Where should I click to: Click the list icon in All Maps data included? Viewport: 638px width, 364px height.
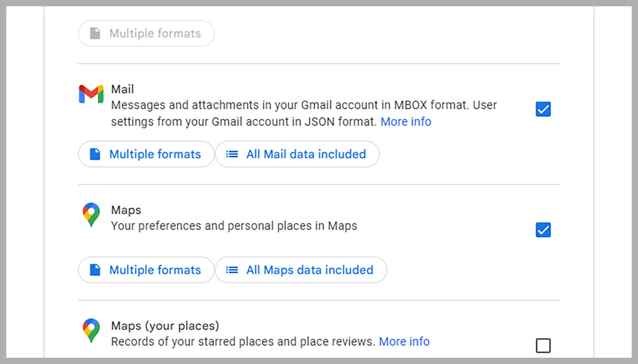click(x=232, y=270)
